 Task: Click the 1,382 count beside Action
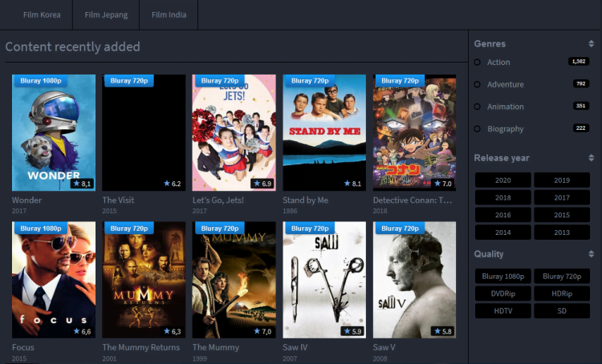579,62
